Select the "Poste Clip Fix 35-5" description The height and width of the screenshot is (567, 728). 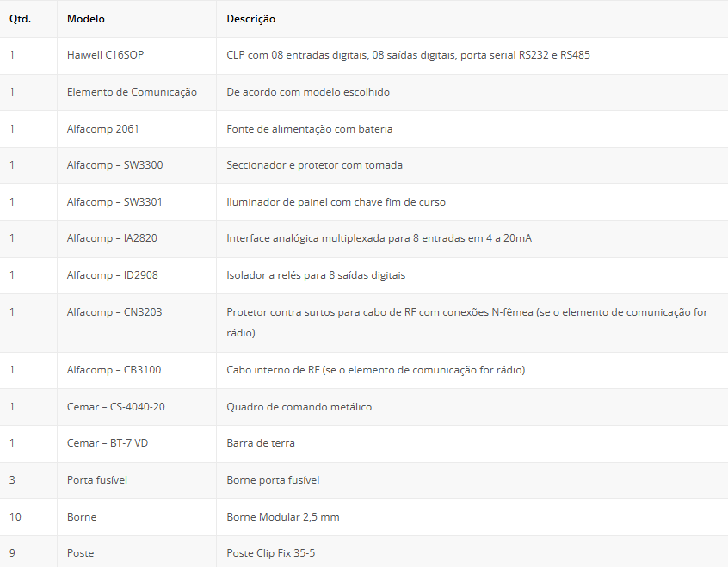tap(271, 553)
